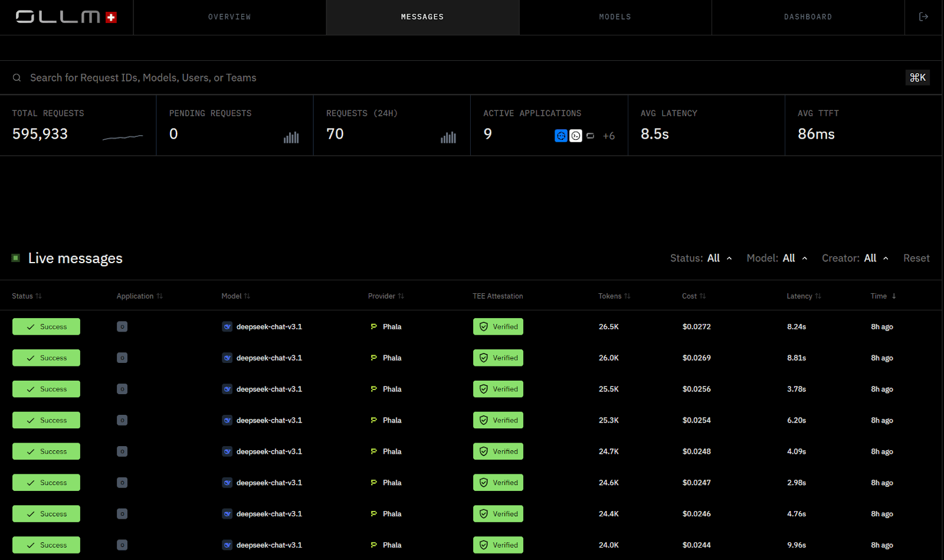The width and height of the screenshot is (944, 560).
Task: Click the logout icon in top bar
Action: tap(923, 17)
